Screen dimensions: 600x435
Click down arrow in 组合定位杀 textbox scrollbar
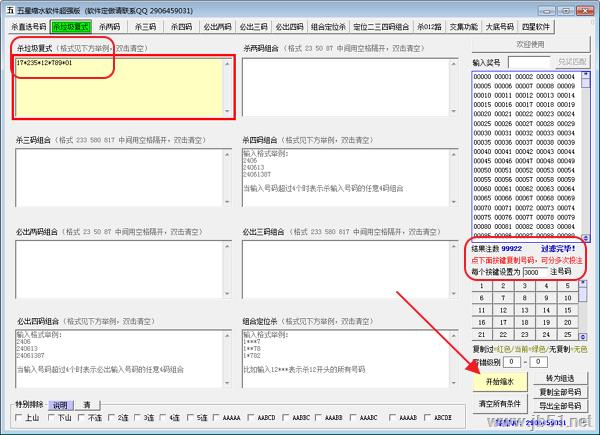(x=454, y=383)
